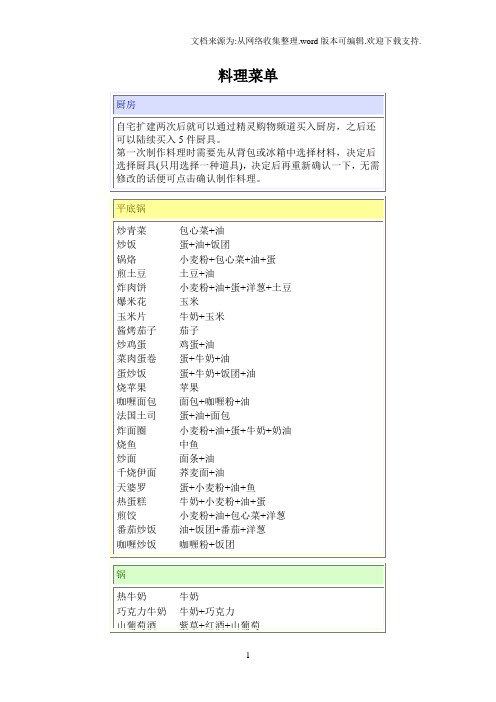Click ingredients 土豆+油
Image resolution: width=496 pixels, height=702 pixels.
click(x=197, y=274)
